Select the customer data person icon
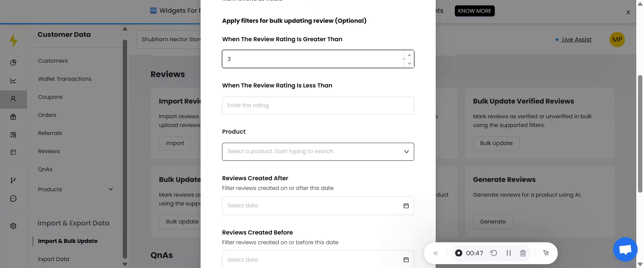 point(13,98)
